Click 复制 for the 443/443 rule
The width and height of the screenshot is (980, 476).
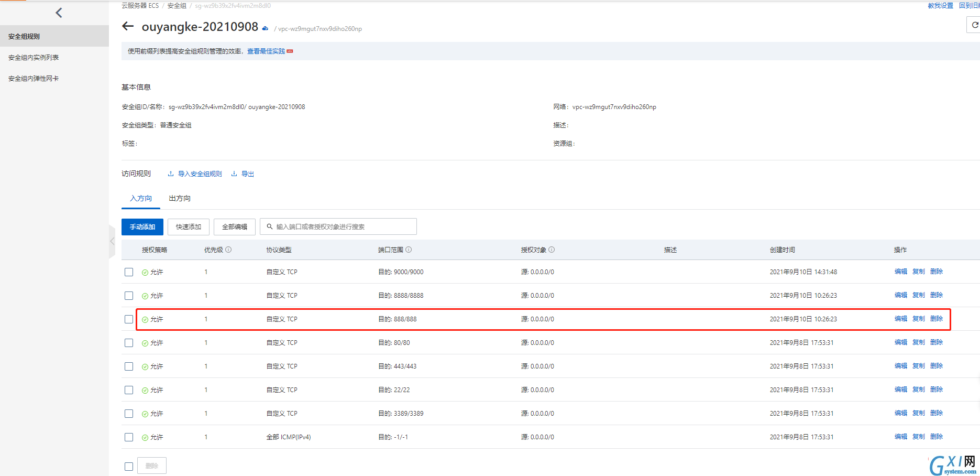[919, 366]
